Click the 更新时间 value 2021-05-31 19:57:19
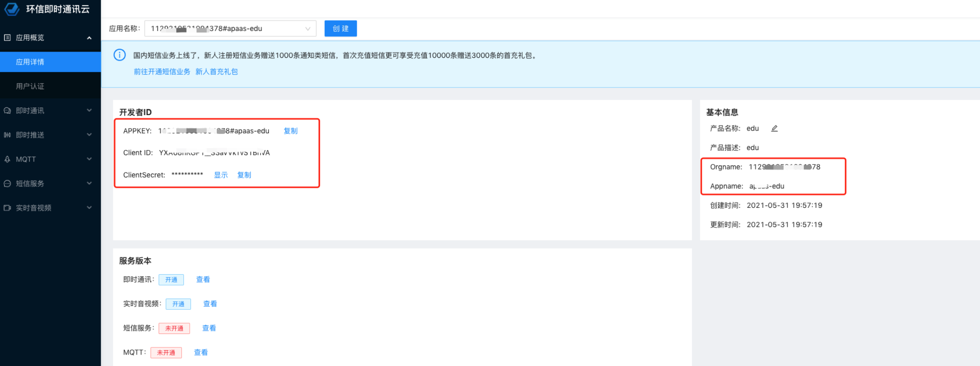Viewport: 980px width, 366px height. click(784, 225)
